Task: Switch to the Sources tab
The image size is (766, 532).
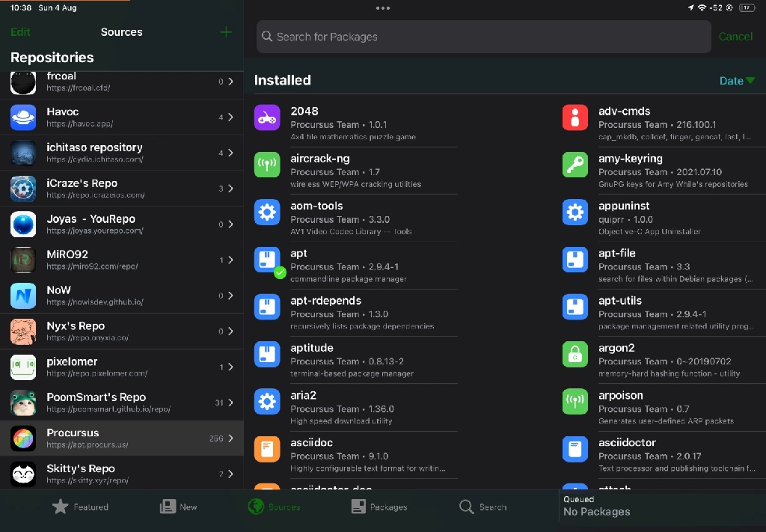Action: click(x=274, y=507)
